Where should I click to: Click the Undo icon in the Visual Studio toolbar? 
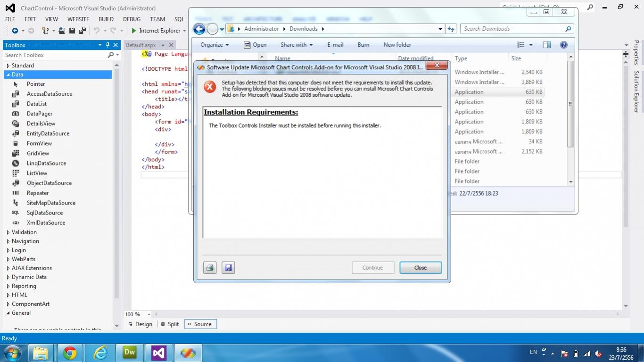click(x=97, y=31)
